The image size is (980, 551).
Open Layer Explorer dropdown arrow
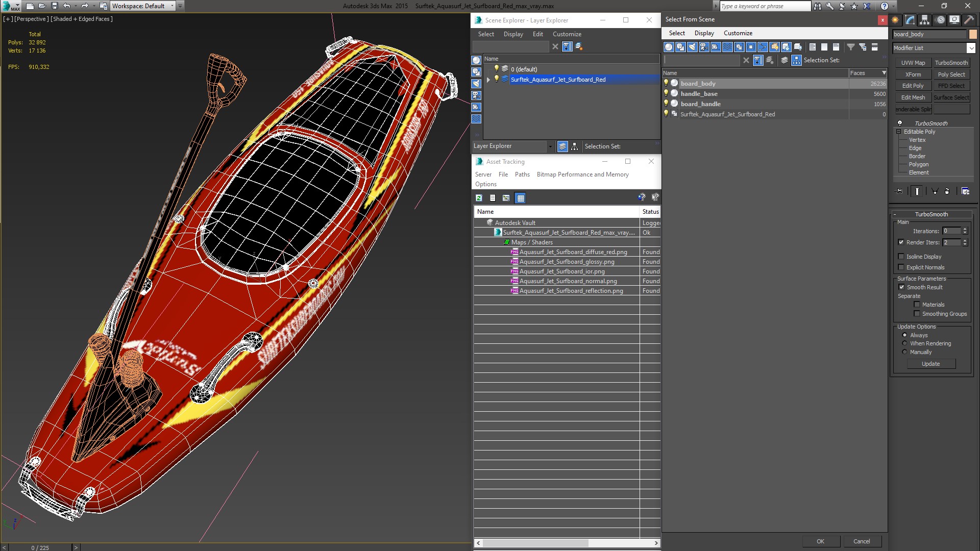pyautogui.click(x=550, y=146)
